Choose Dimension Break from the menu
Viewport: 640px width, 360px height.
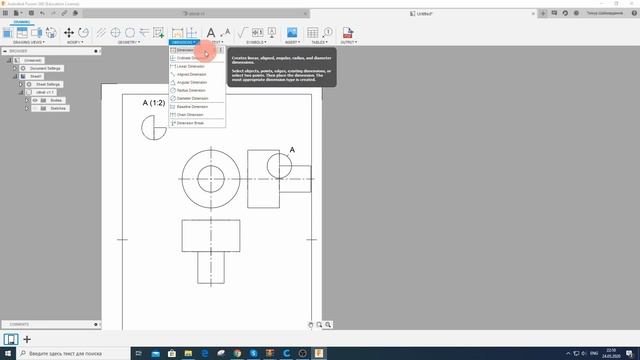click(197, 123)
